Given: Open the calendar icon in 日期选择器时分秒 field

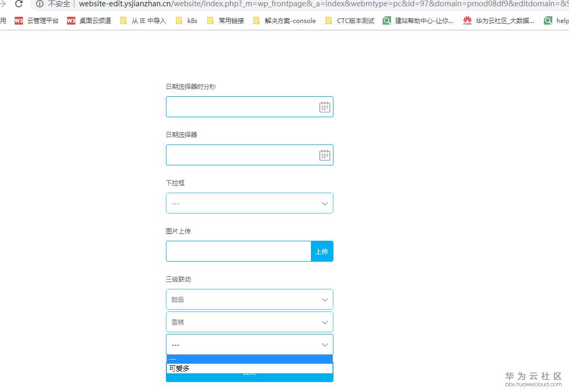Looking at the screenshot, I should click(325, 107).
